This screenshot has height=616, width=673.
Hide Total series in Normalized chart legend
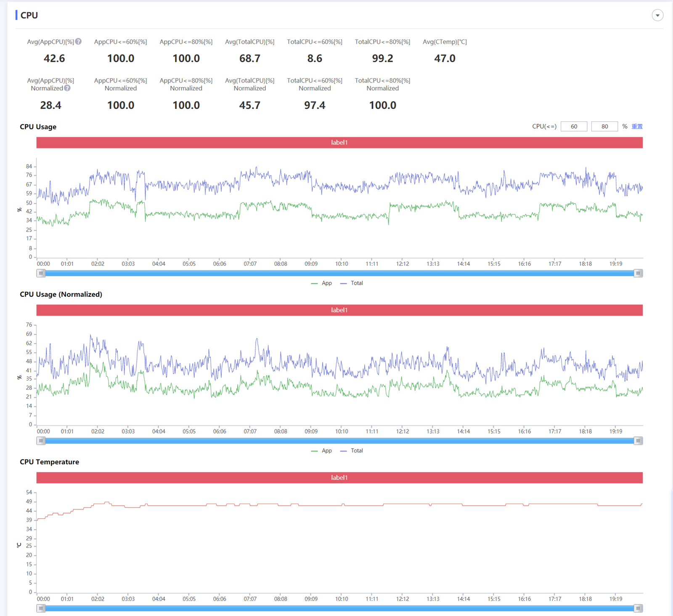[352, 451]
